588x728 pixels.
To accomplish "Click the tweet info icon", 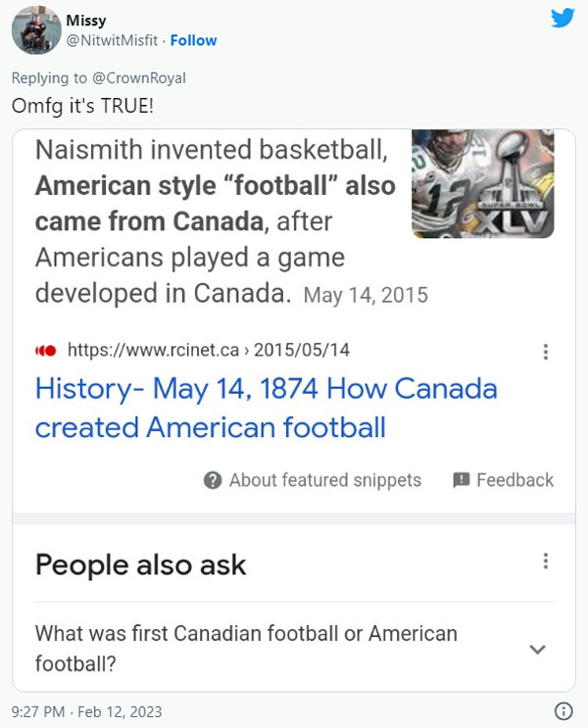I will 563,711.
